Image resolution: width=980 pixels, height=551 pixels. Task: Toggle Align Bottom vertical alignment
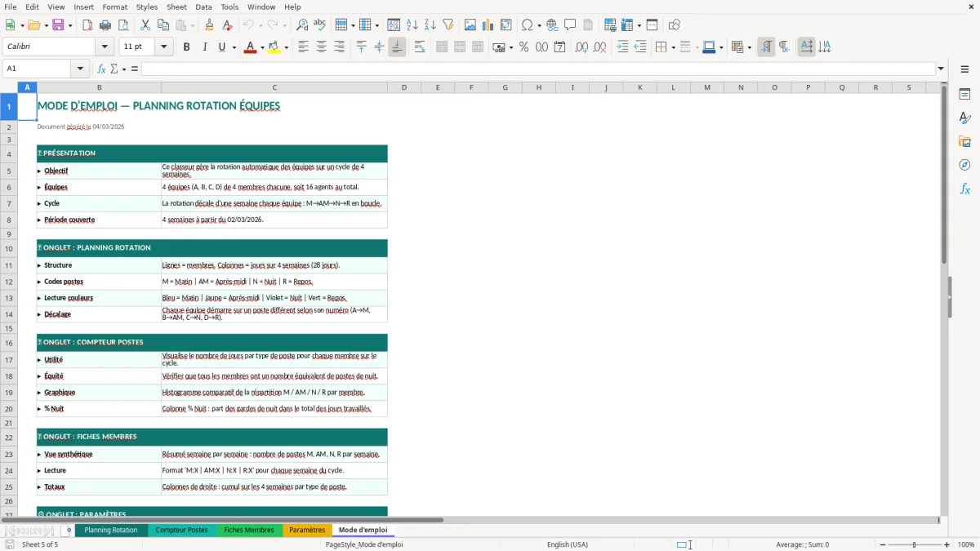pyautogui.click(x=397, y=47)
